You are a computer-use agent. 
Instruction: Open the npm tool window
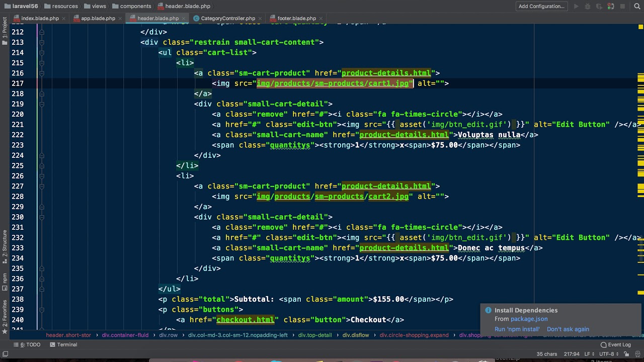pos(5,282)
